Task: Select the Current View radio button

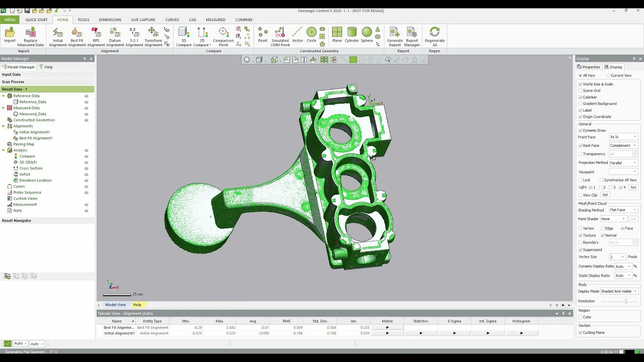Action: click(608, 75)
